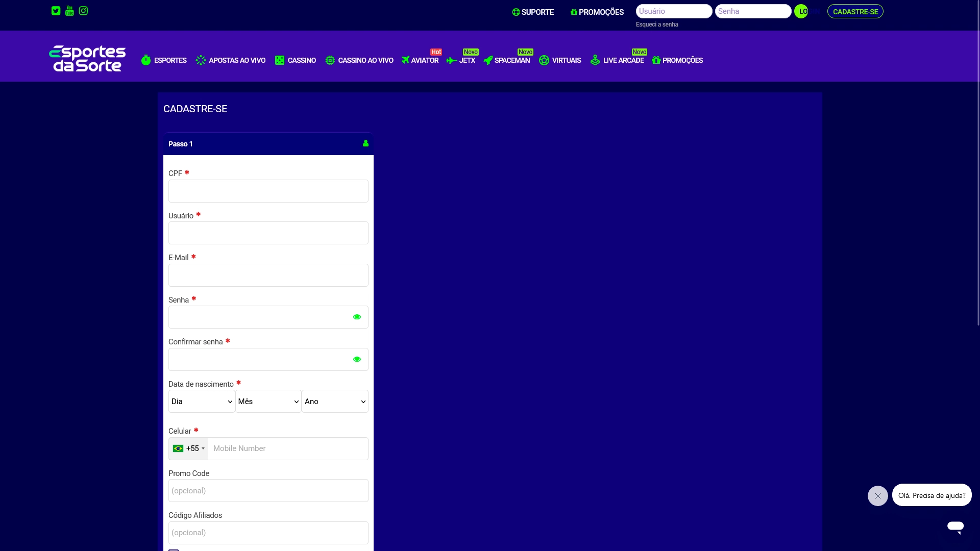Open the Spaceman game
Viewport: 980px width, 551px height.
click(507, 60)
